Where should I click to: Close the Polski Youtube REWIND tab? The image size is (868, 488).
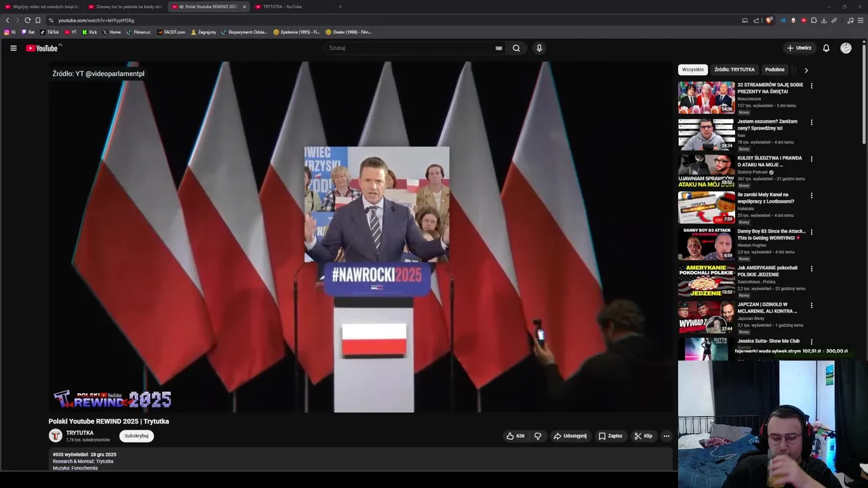244,7
